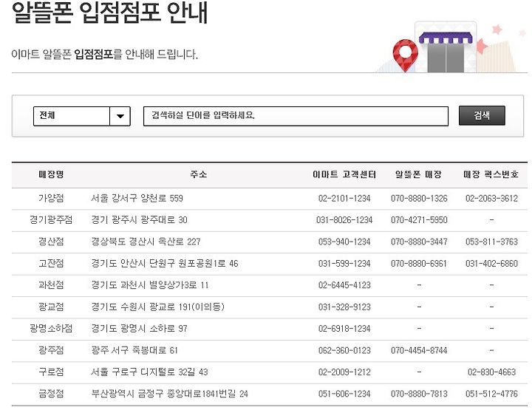Select store name 광명소하점
The width and height of the screenshot is (532, 410).
coord(51,328)
